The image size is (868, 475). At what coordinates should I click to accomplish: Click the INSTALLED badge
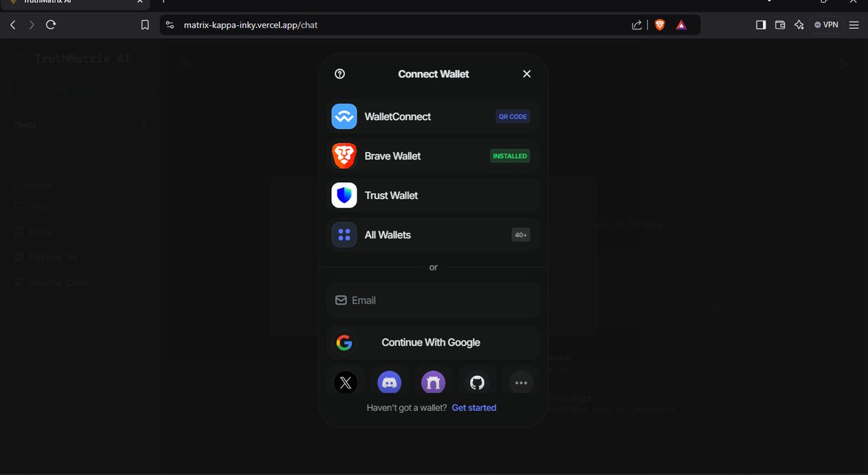510,155
